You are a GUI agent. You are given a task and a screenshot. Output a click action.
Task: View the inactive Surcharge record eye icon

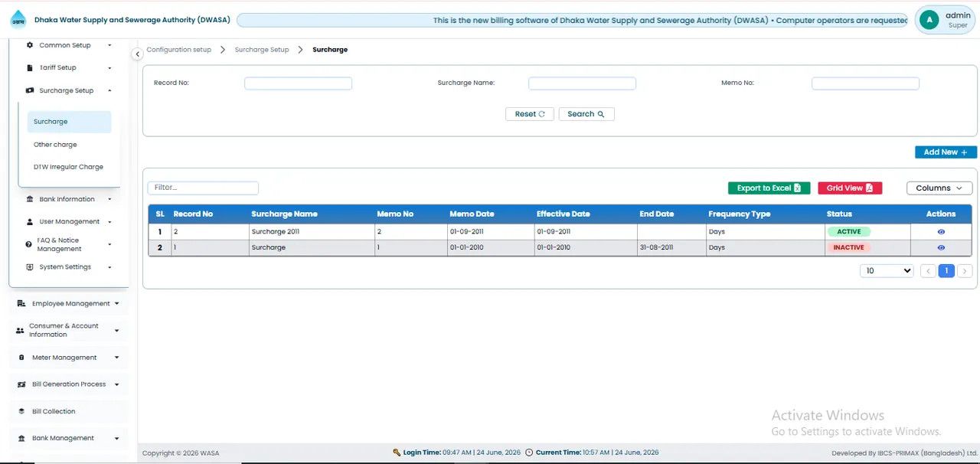941,247
